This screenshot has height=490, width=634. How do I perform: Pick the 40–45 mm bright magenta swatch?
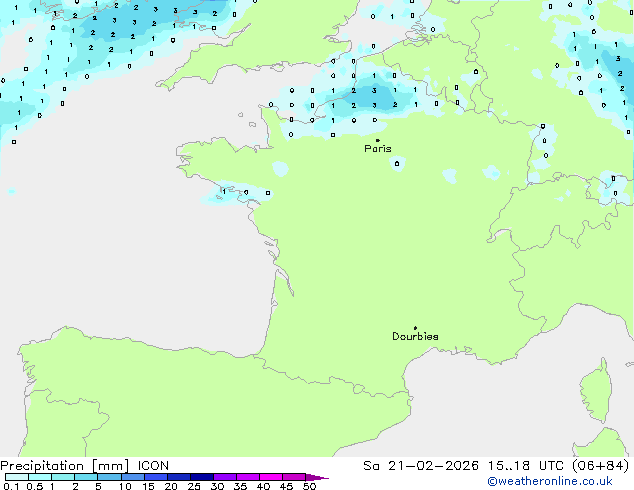[x=271, y=477]
